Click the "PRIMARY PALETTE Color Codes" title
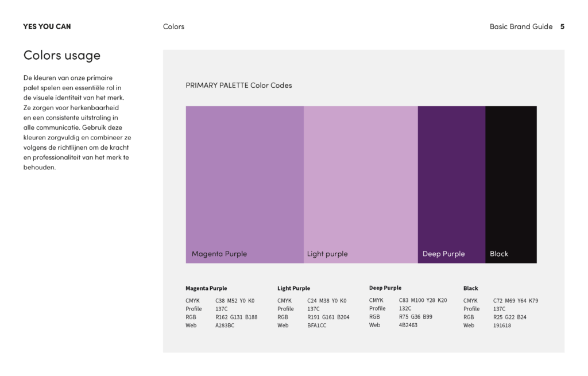 point(239,86)
